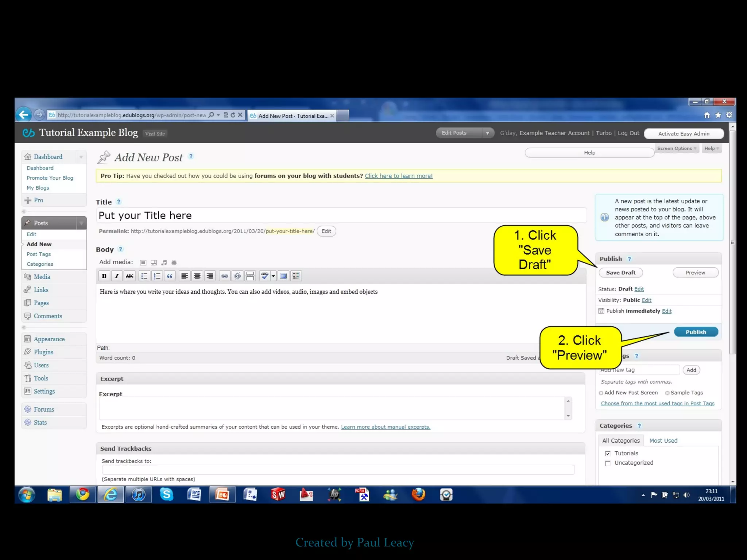Click into the post Title field
This screenshot has width=747, height=560.
click(341, 215)
